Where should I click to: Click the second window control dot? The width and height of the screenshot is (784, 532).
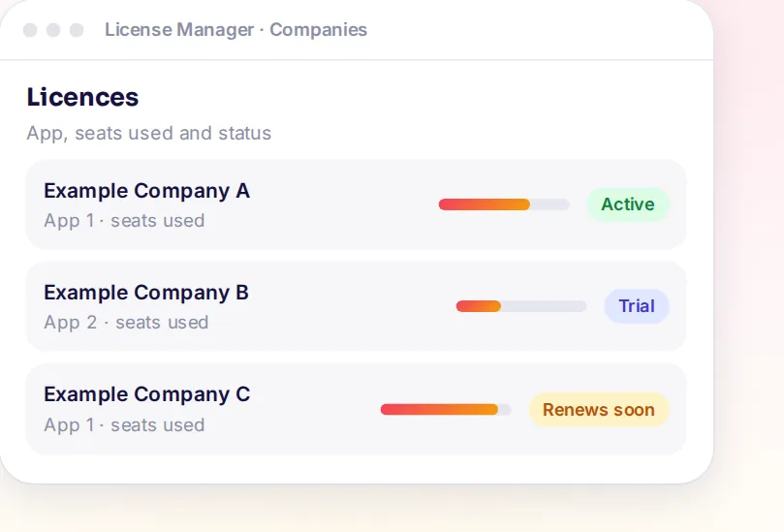coord(53,30)
